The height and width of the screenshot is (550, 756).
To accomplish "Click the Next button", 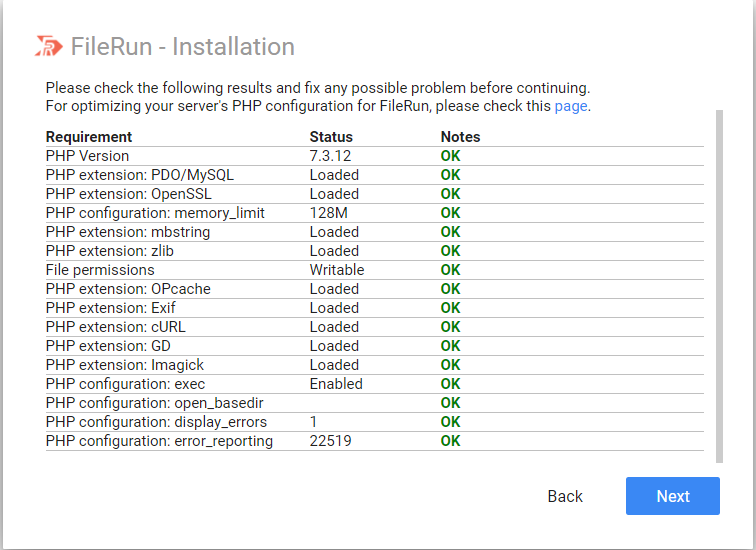I will 673,496.
